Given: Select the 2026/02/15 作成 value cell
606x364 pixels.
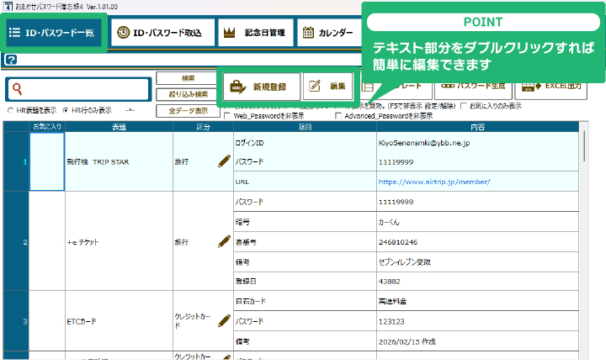Looking at the screenshot, I should coord(478,341).
